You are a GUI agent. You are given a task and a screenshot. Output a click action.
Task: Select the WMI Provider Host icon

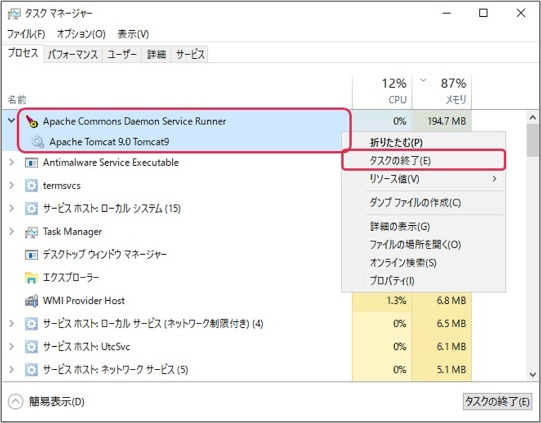pos(31,301)
